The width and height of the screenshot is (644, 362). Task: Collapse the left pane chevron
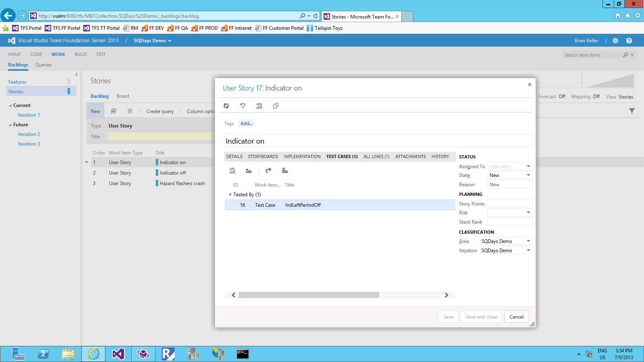click(x=76, y=75)
